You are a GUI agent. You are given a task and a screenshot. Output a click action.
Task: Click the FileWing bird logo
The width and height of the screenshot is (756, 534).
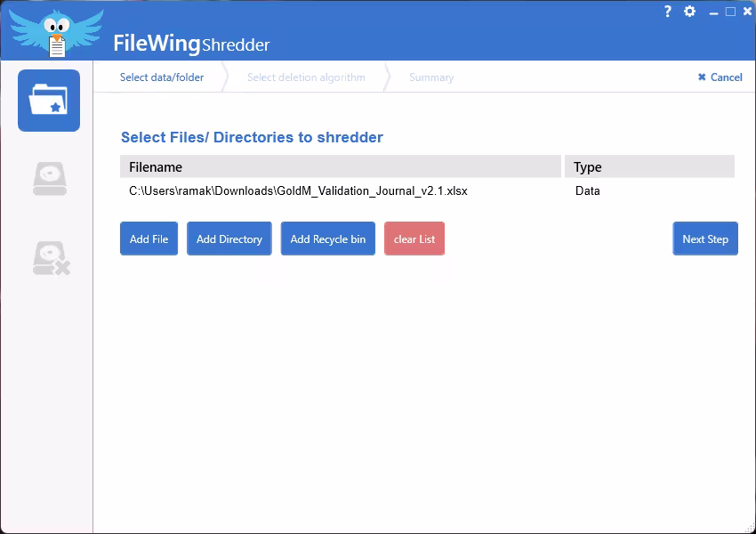click(x=56, y=33)
